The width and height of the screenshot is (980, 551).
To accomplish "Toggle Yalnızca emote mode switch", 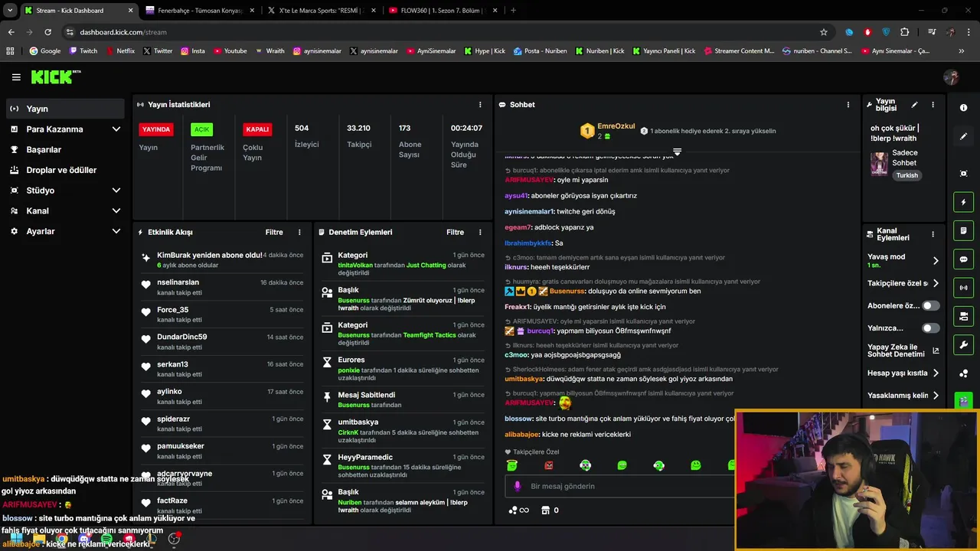I will (930, 328).
